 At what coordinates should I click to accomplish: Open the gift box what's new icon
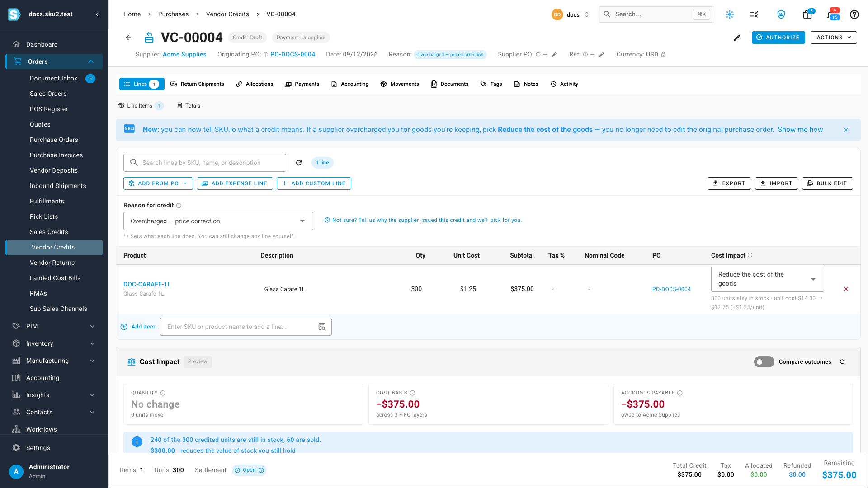tap(807, 14)
